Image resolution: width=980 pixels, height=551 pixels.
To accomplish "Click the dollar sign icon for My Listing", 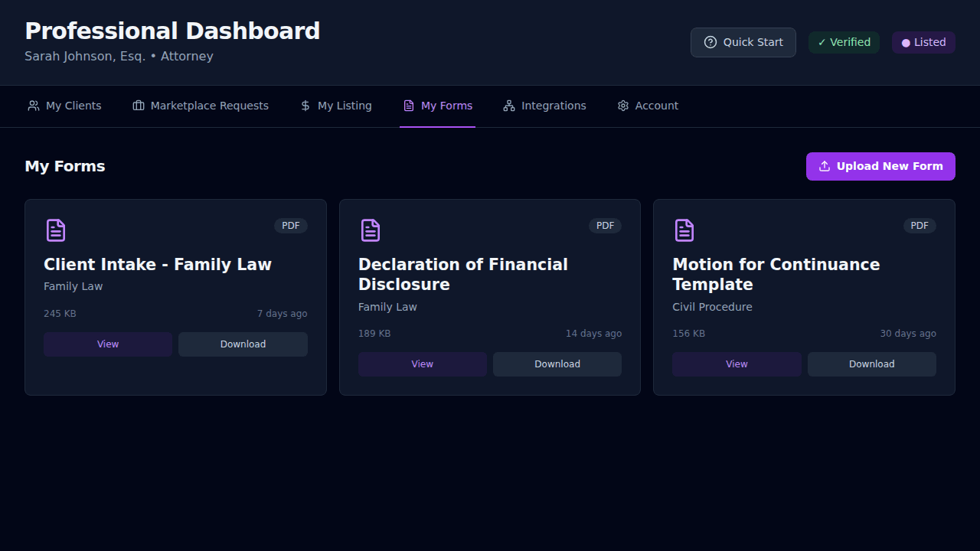I will click(x=305, y=106).
